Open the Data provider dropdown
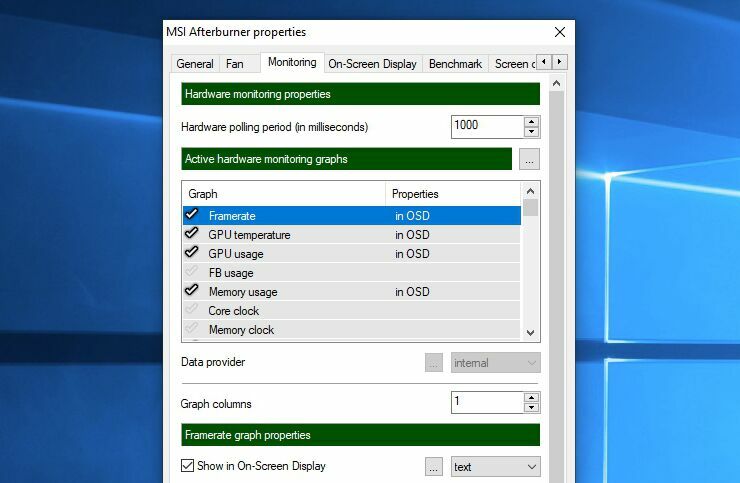Image resolution: width=740 pixels, height=483 pixels. pyautogui.click(x=496, y=363)
